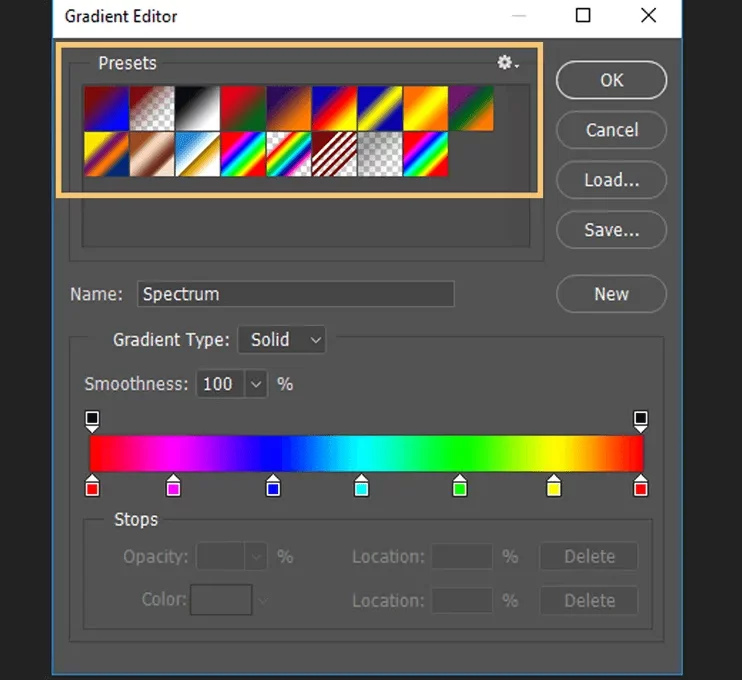This screenshot has height=680, width=742.
Task: Click the Smoothness value field
Action: 221,384
